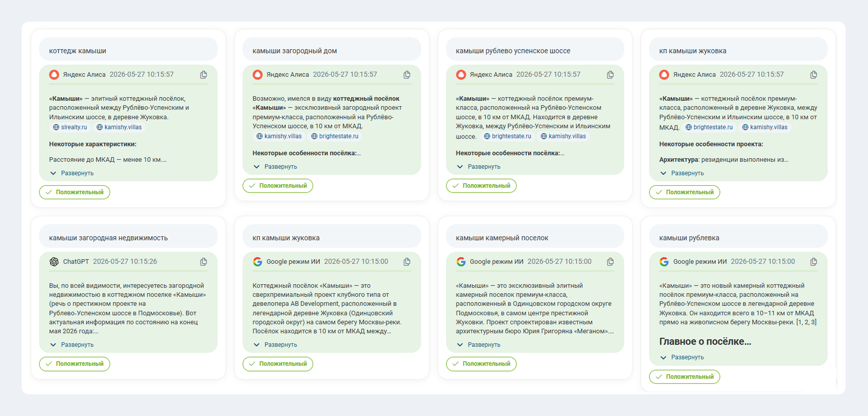This screenshot has width=868, height=416.
Task: Copy the 'коттедж камыши' answer via copy icon
Action: point(204,75)
